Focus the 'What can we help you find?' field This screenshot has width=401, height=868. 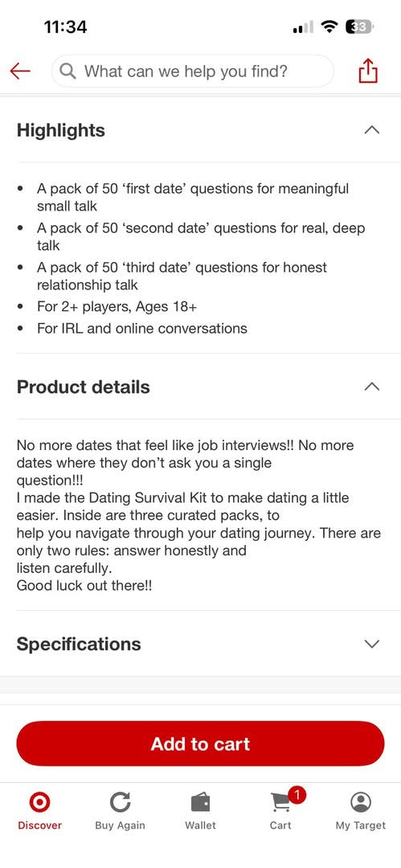193,71
